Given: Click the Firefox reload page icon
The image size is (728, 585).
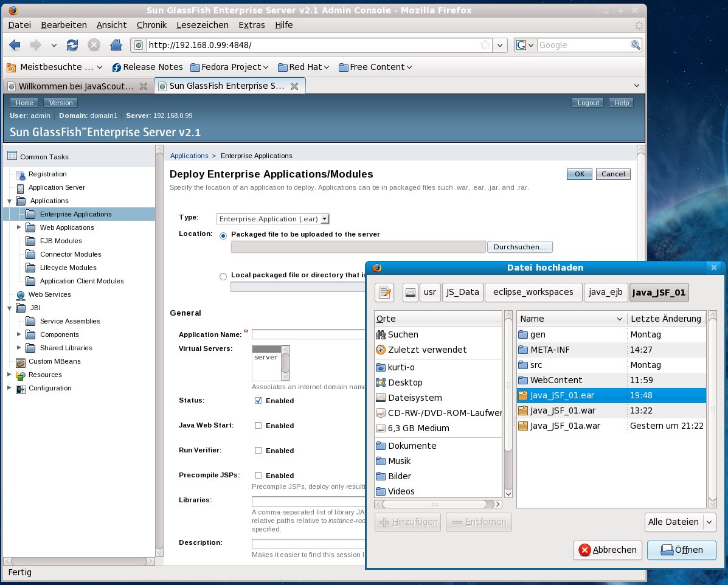Looking at the screenshot, I should (72, 45).
